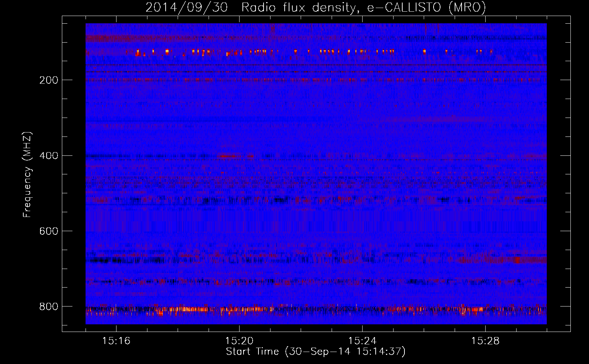Click the 200 frequency tick label
Screen dimensions: 589x364
coord(49,80)
